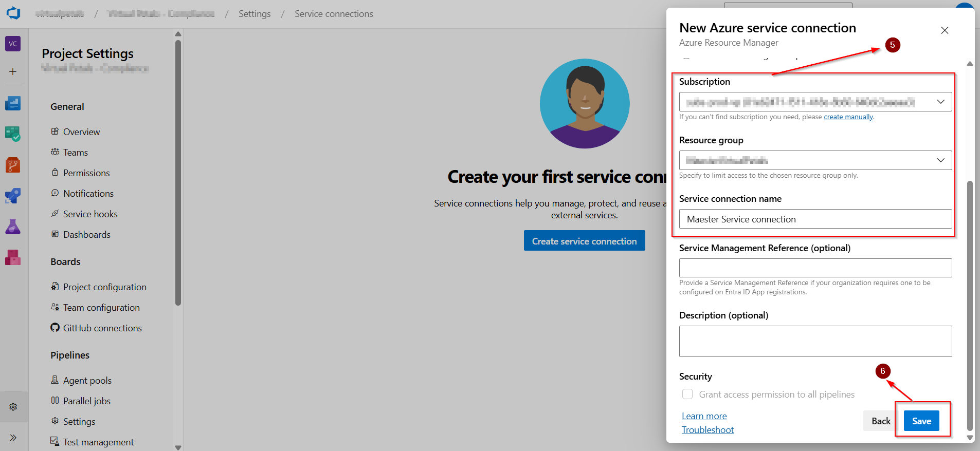
Task: Close the New Azure service connection panel
Action: click(945, 30)
